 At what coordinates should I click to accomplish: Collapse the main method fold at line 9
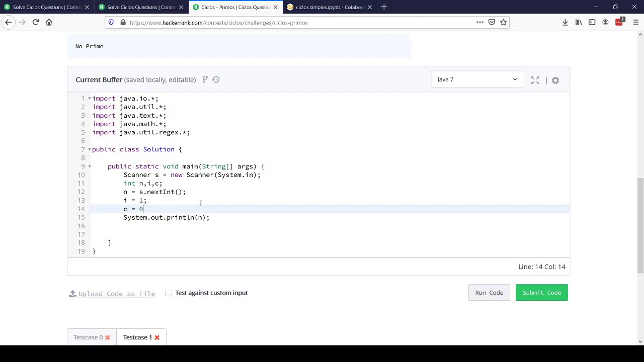90,166
